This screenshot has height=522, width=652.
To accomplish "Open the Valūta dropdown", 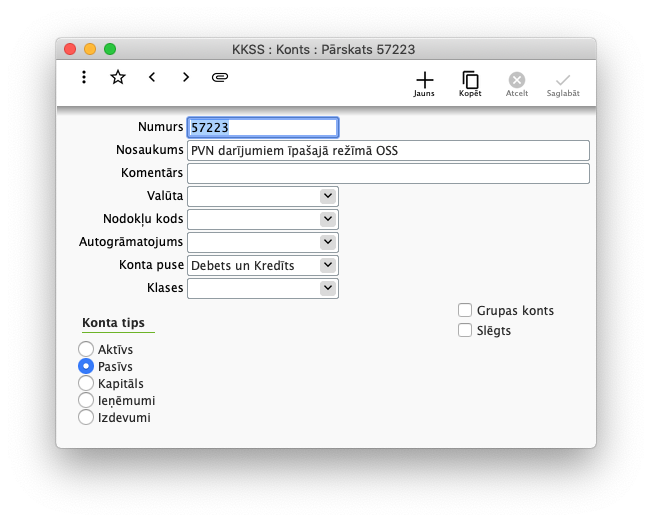I will (328, 196).
